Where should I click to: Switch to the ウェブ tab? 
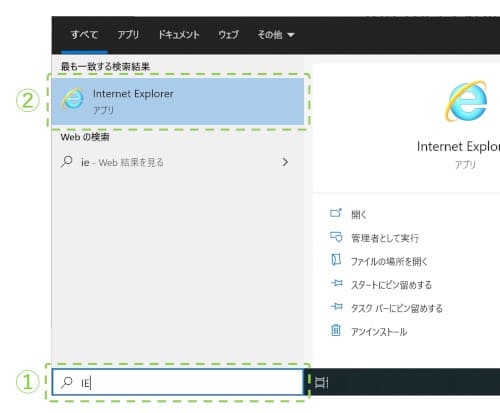coord(228,35)
